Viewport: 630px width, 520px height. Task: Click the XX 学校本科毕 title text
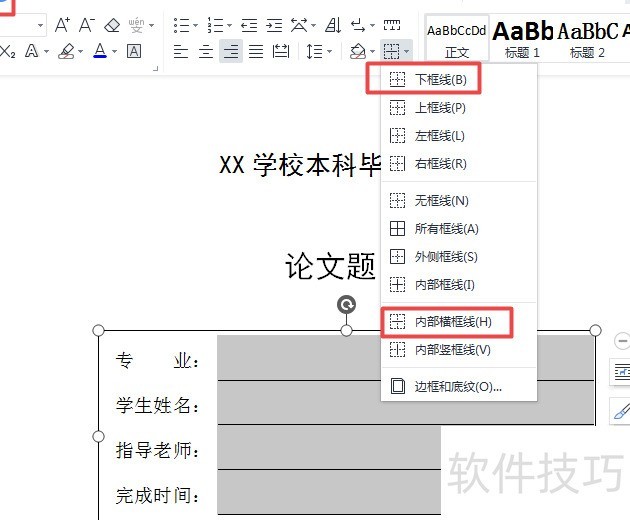299,165
